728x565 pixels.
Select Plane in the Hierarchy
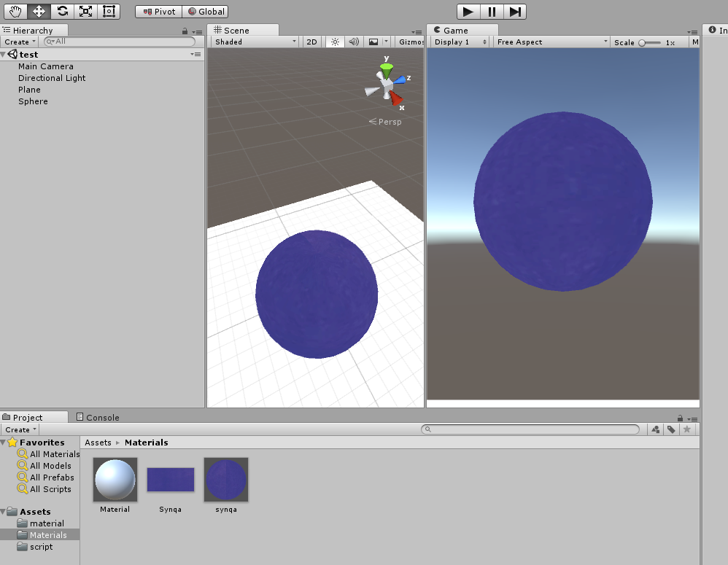click(x=29, y=90)
